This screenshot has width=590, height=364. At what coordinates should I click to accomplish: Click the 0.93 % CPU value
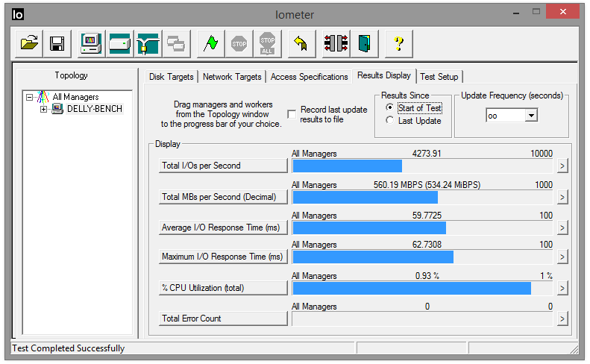tap(427, 276)
